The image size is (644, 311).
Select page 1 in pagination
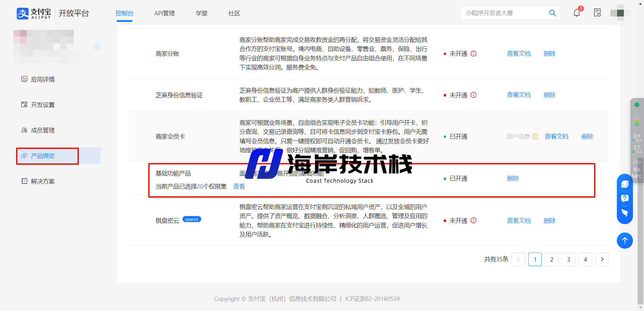tap(535, 259)
